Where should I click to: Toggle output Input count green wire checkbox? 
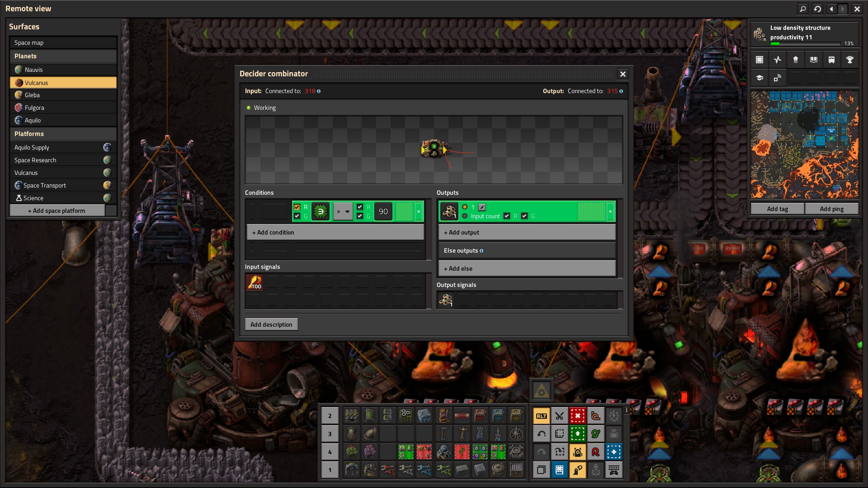click(x=524, y=216)
